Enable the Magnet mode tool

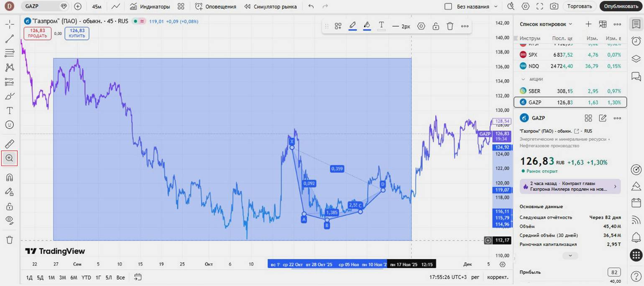[9, 177]
